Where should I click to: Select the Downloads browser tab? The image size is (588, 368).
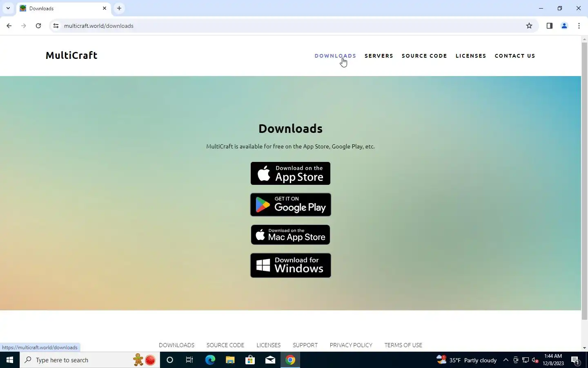pos(63,8)
